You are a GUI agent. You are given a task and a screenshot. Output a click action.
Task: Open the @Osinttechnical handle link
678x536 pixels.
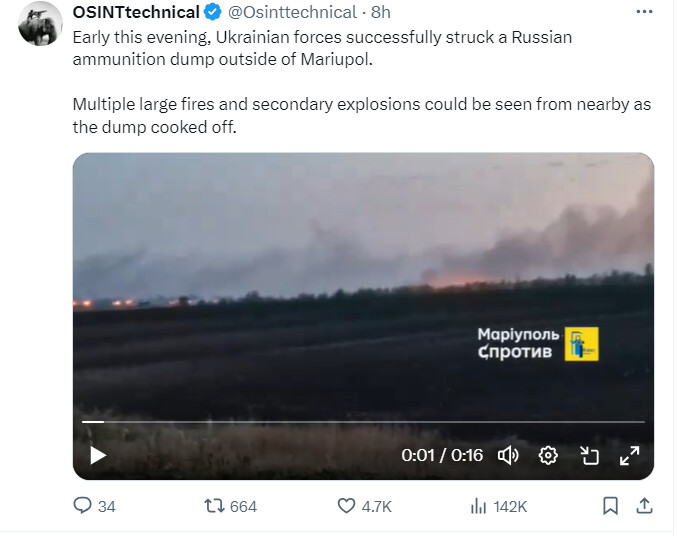[x=292, y=12]
